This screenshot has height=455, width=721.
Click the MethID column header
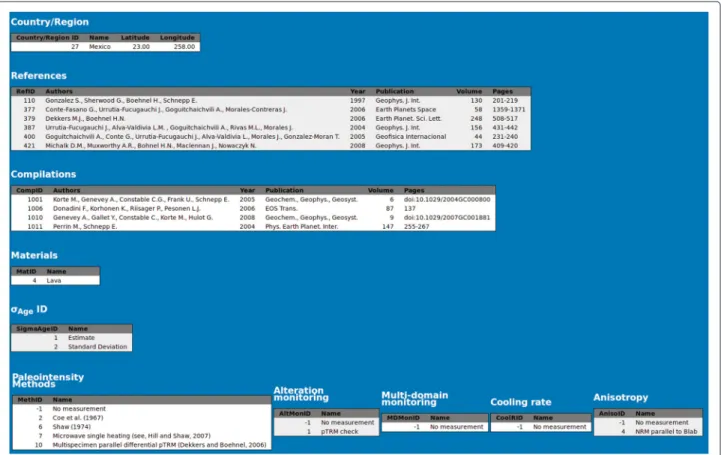tap(30, 400)
